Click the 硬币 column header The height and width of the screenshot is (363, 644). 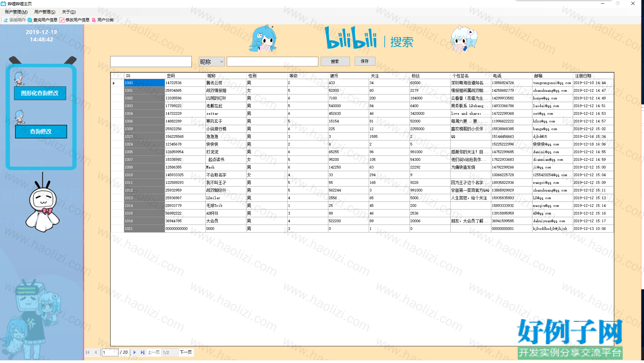(x=348, y=76)
